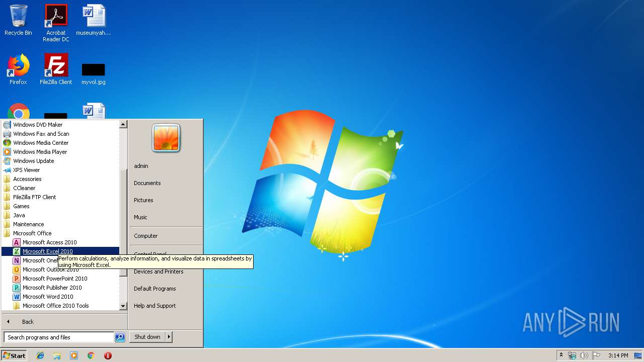Select myvol.jpg file on the desktop
Screen dimensions: 644x362
coord(94,73)
